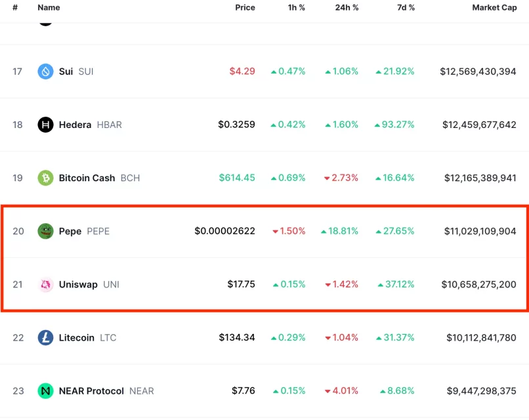Click the Hedera HBAR logo
This screenshot has width=529, height=420.
point(44,125)
